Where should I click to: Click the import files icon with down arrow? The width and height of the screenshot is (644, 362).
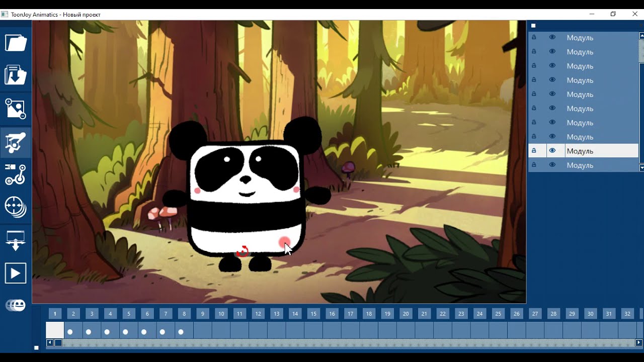(x=16, y=75)
